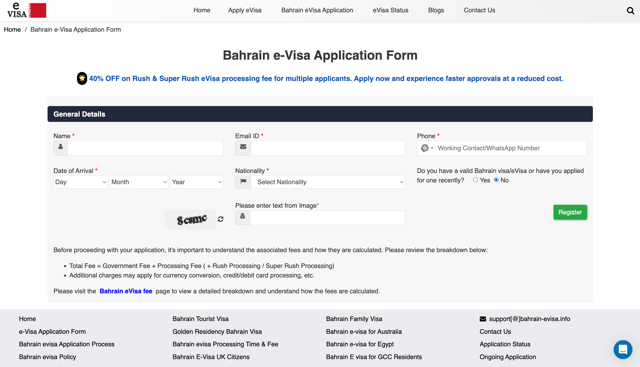Screen dimensions: 640x367
Task: Open footer Bahrain E visa for GCC Residents
Action: click(374, 357)
